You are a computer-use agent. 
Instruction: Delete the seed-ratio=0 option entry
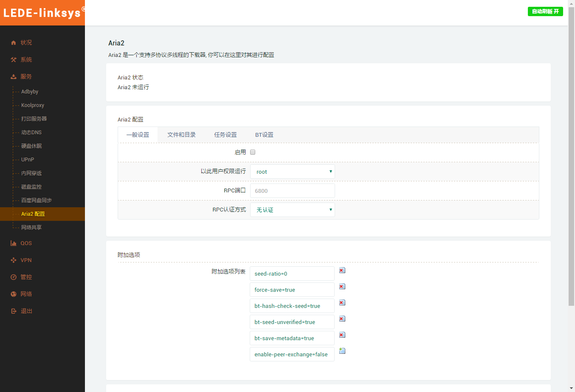(342, 271)
